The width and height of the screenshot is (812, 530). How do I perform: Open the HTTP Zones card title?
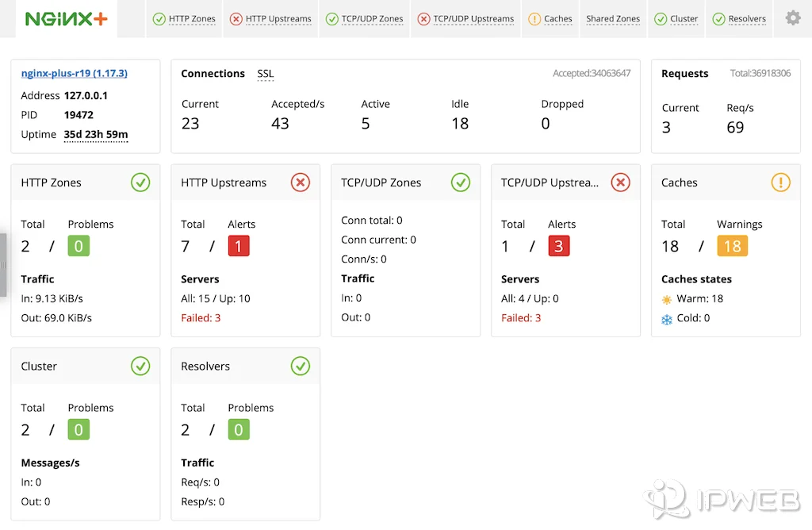pos(51,182)
